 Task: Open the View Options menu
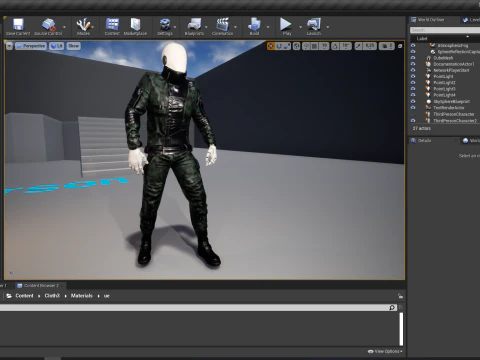click(385, 351)
